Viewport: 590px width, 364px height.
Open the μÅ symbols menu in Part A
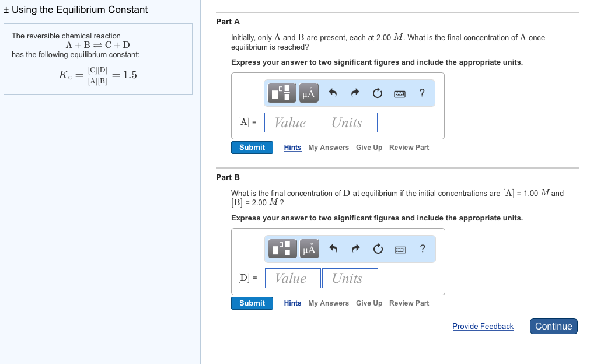(x=309, y=93)
